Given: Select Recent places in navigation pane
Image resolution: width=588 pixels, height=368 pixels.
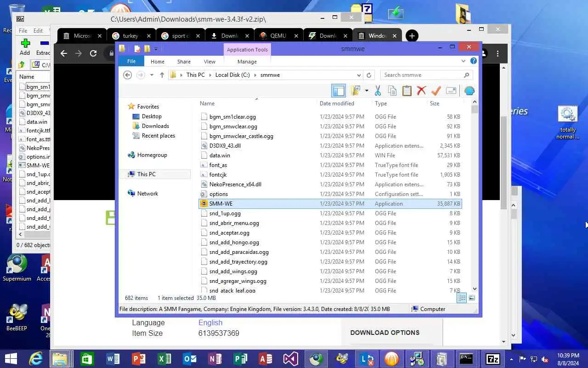Looking at the screenshot, I should [158, 136].
